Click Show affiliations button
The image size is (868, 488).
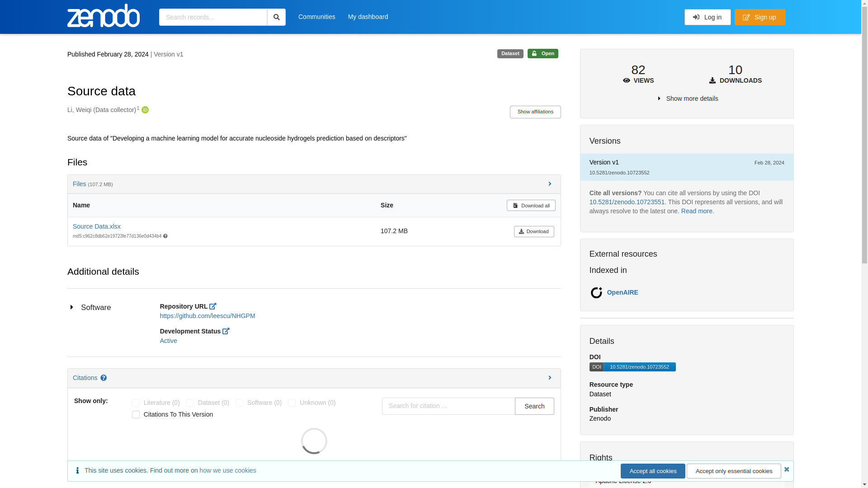[535, 112]
